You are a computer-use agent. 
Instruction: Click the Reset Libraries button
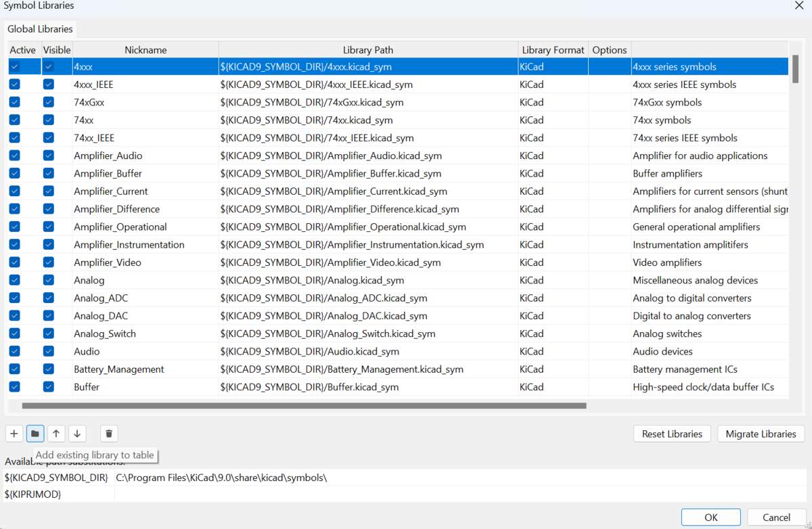pos(671,434)
